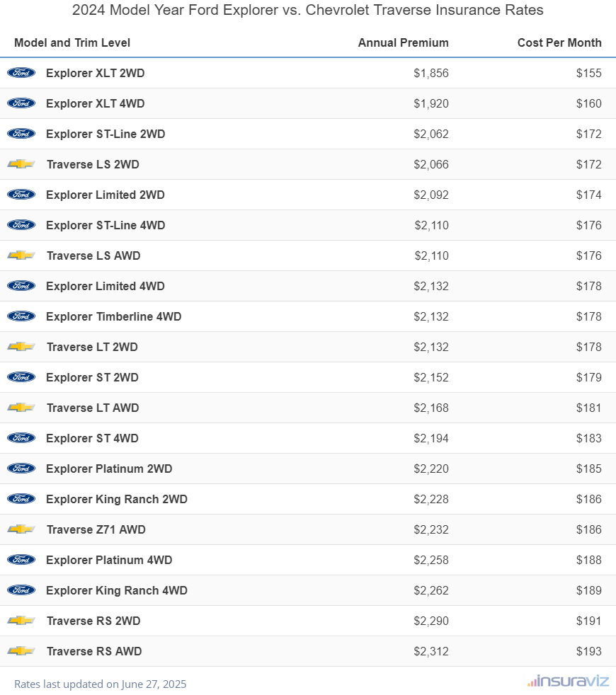Click the $2,066 annual premium for Traverse LS 2WD
Screen dimensions: 616x695
click(431, 164)
